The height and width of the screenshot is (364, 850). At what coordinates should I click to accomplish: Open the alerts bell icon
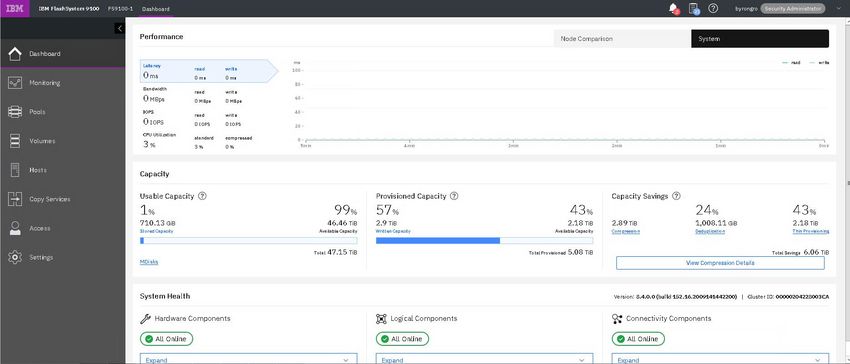click(674, 9)
